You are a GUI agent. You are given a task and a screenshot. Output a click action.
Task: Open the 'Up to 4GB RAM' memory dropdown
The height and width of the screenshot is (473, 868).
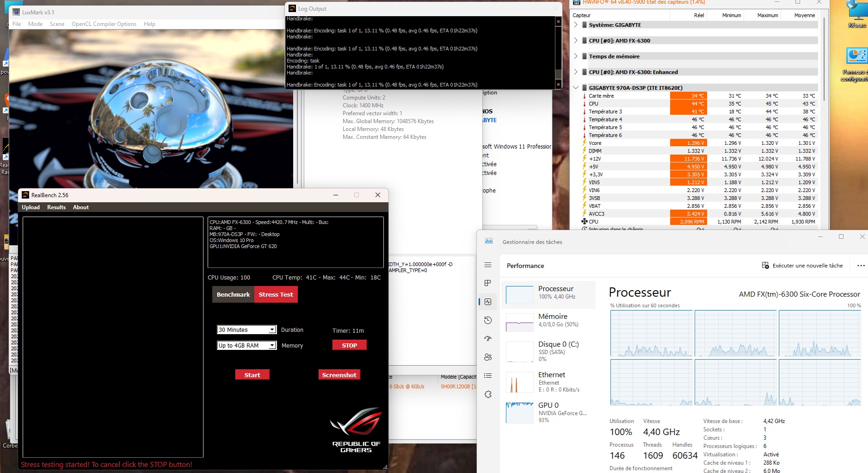tap(272, 345)
